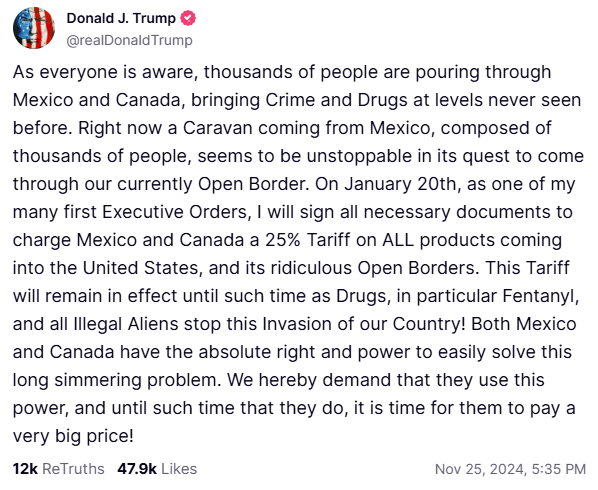Click 'long simmering problem' text
Screen dimensions: 598x490
(117, 380)
